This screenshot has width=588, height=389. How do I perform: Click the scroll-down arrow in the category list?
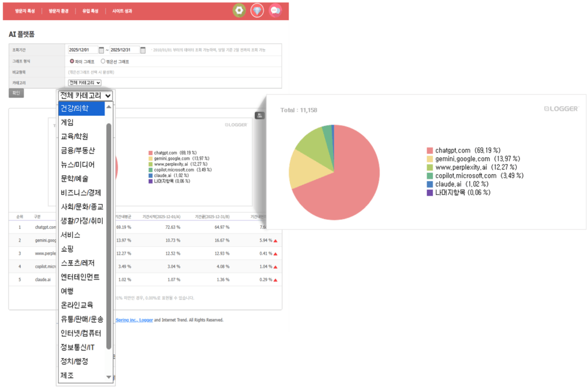tap(109, 377)
